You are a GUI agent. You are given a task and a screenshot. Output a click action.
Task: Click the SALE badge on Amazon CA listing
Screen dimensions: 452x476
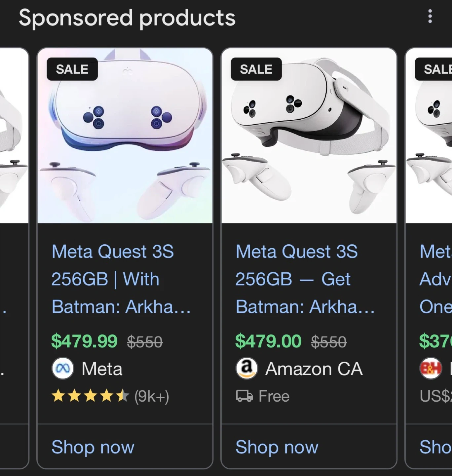[x=256, y=69]
